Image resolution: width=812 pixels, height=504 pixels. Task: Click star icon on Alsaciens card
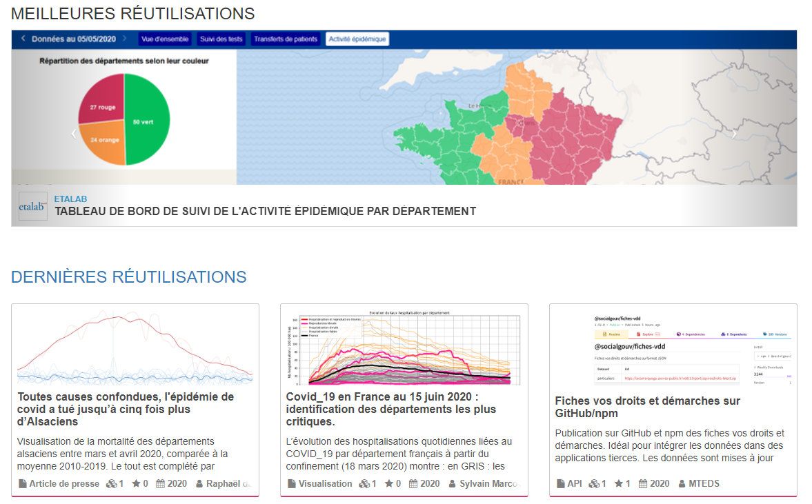[136, 484]
